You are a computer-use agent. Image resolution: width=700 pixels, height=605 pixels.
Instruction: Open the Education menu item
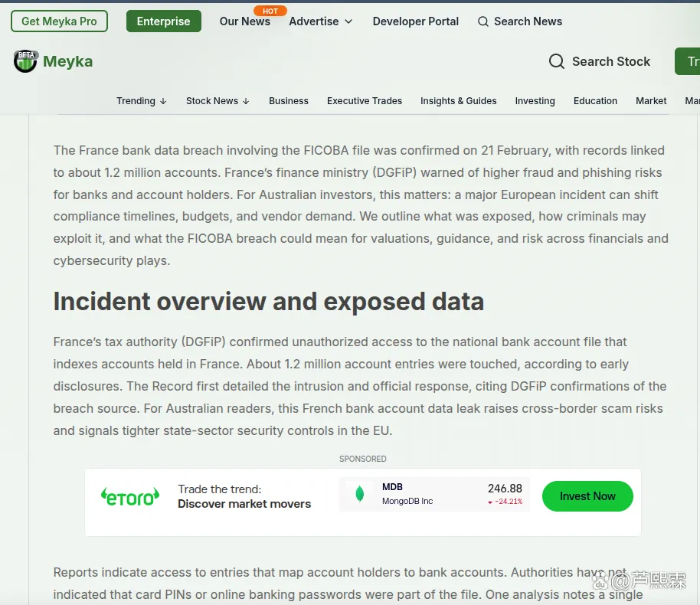tap(595, 101)
